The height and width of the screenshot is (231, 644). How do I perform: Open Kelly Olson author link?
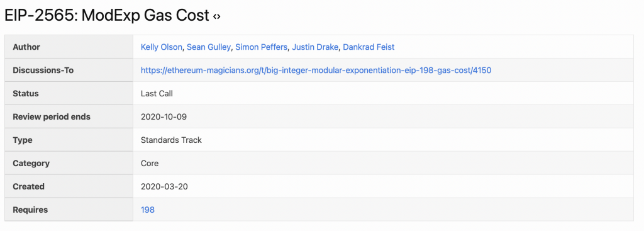[x=161, y=47]
